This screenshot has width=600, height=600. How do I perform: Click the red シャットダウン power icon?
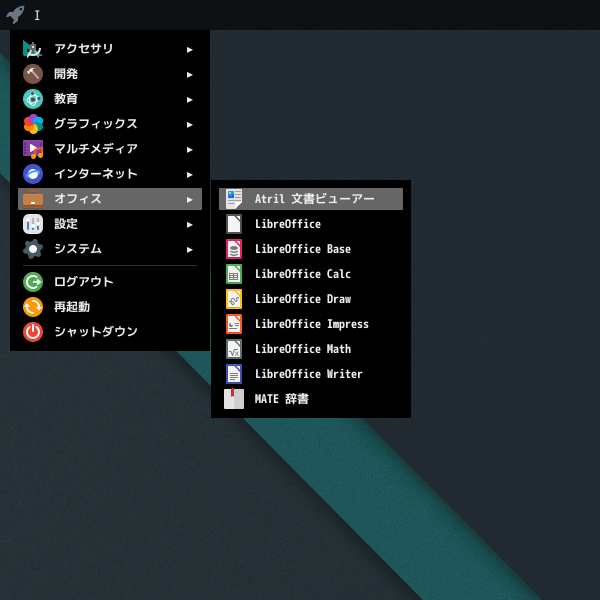pos(33,332)
